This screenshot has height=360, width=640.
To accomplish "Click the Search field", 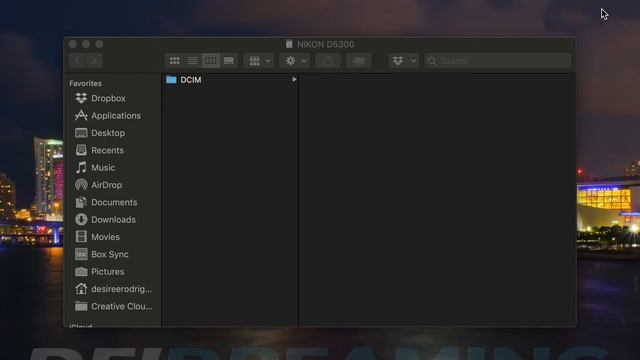I will coord(498,61).
